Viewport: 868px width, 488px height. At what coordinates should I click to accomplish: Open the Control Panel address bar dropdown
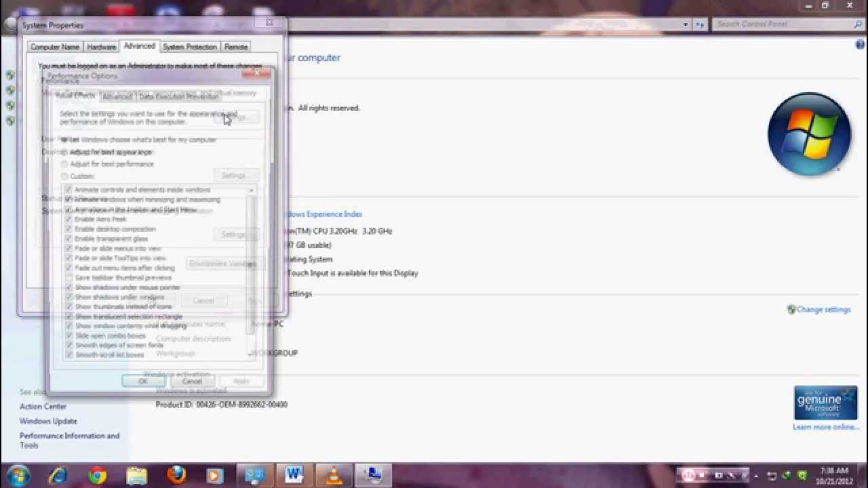tap(686, 24)
